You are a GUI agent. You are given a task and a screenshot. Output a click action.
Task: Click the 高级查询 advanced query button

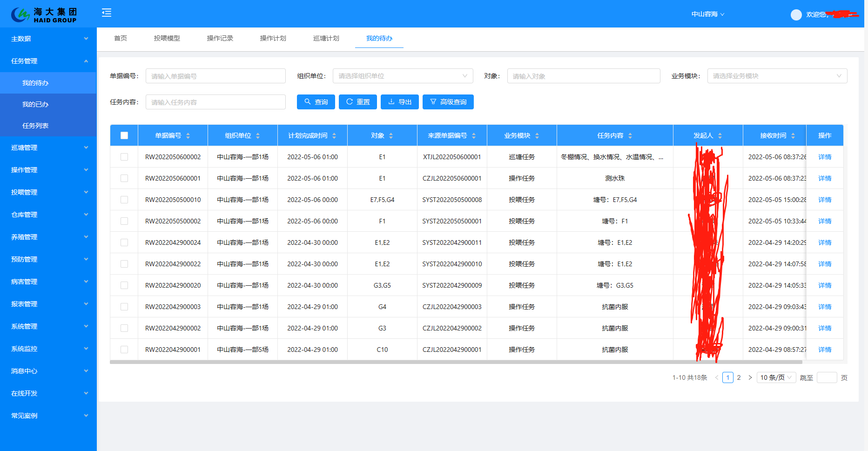[x=448, y=102]
